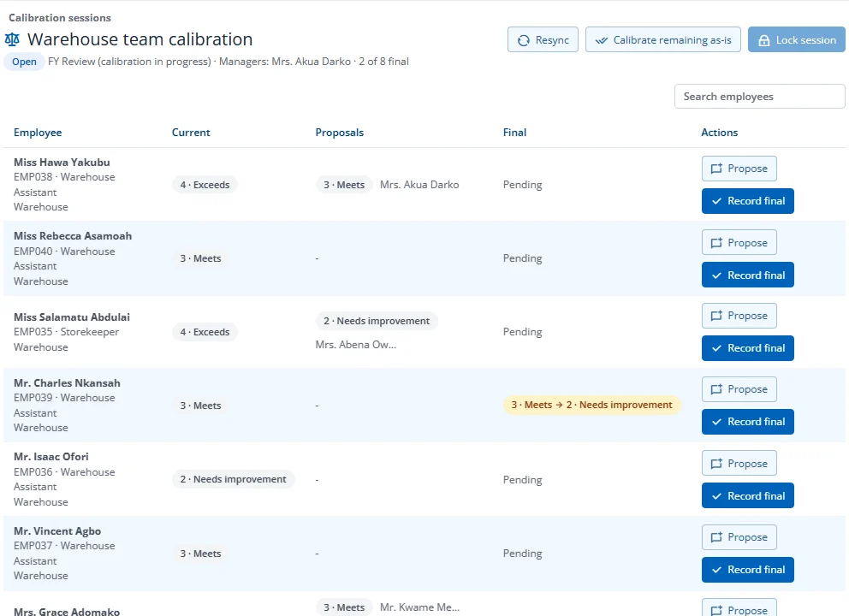Propose a rating for Mrs. Grace Adomako
This screenshot has width=849, height=616.
pos(739,607)
